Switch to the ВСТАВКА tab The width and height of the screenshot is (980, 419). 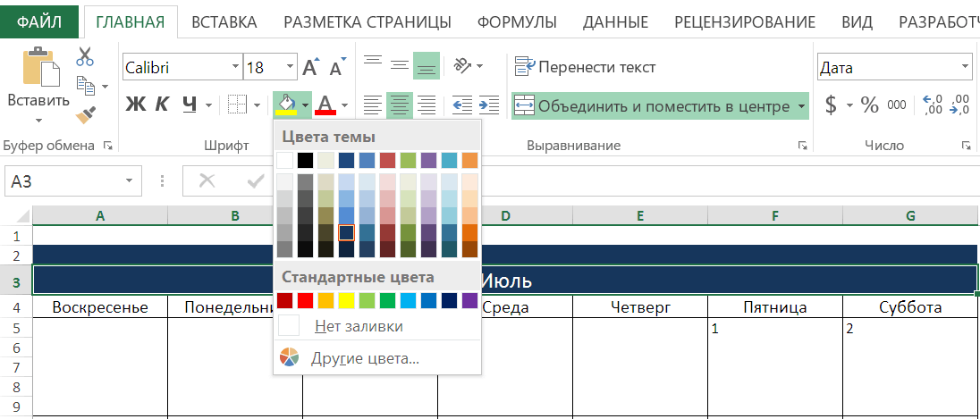click(x=224, y=22)
